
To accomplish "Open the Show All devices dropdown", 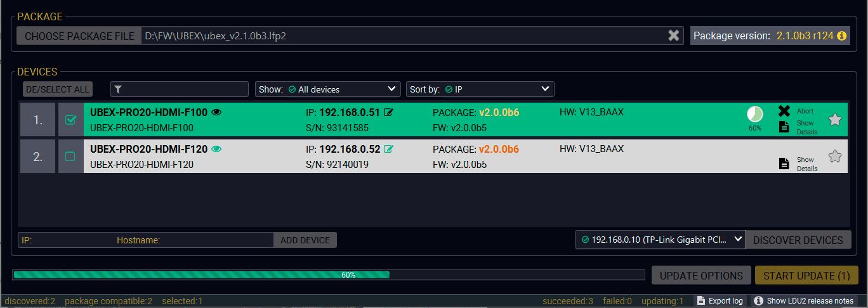I will [x=327, y=89].
